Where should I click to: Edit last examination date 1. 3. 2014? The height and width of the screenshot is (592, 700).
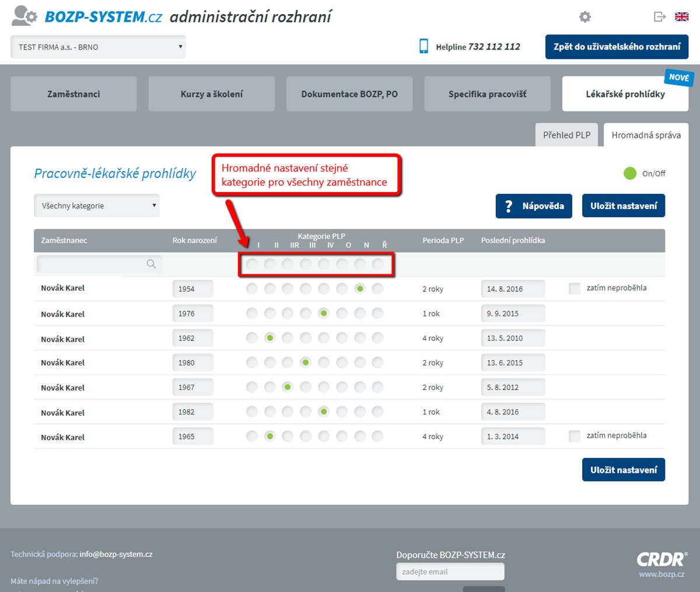tap(513, 436)
